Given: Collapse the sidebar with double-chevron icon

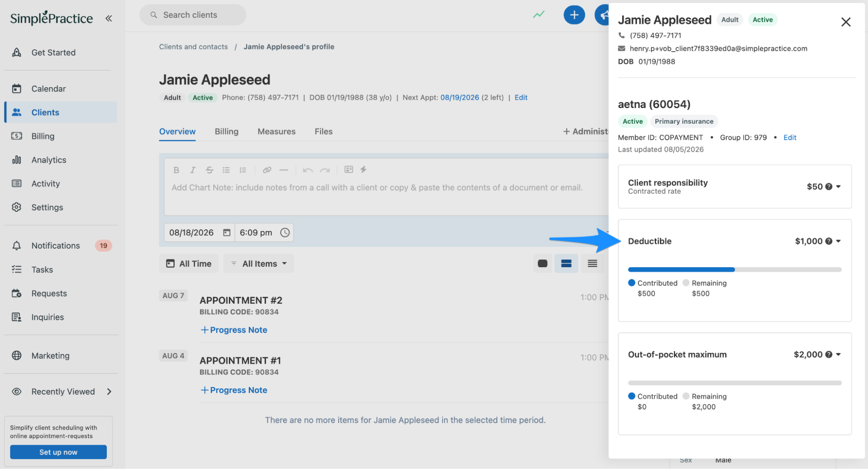Looking at the screenshot, I should 109,18.
